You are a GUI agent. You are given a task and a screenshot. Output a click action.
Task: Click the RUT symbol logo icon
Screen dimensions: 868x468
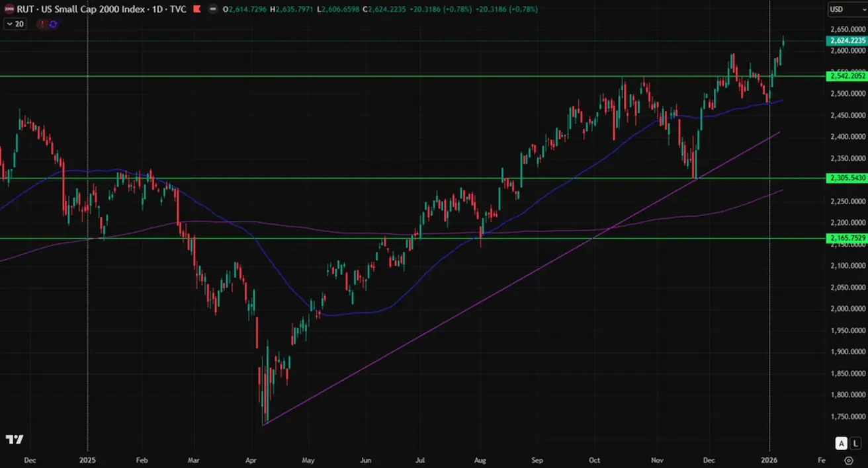(x=9, y=9)
